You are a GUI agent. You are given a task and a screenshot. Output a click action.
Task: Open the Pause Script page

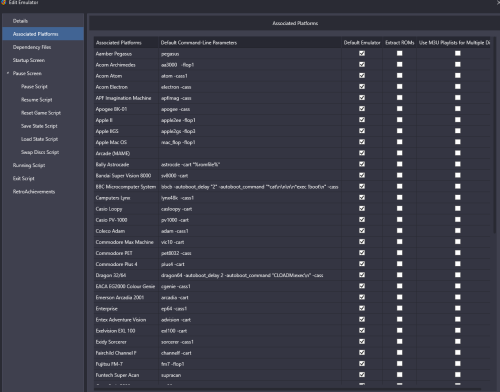34,86
